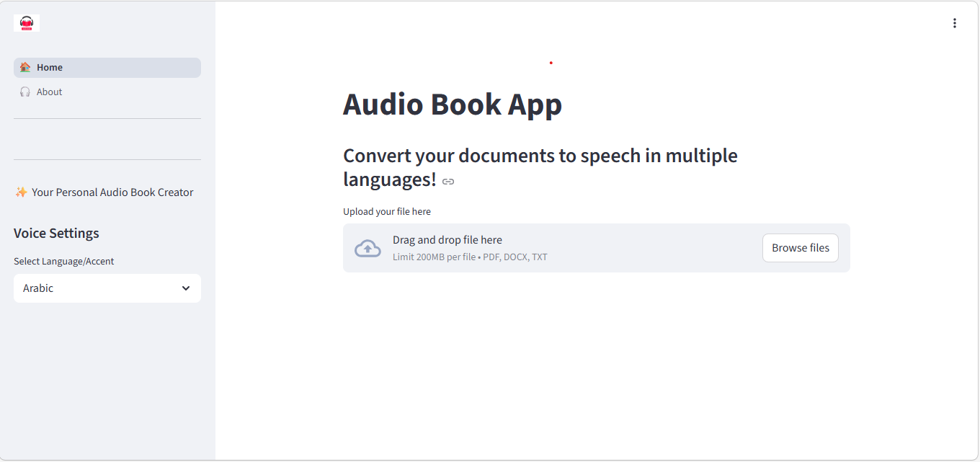The image size is (980, 462).
Task: Click Your Personal Audio Book Creator text
Action: (x=112, y=192)
